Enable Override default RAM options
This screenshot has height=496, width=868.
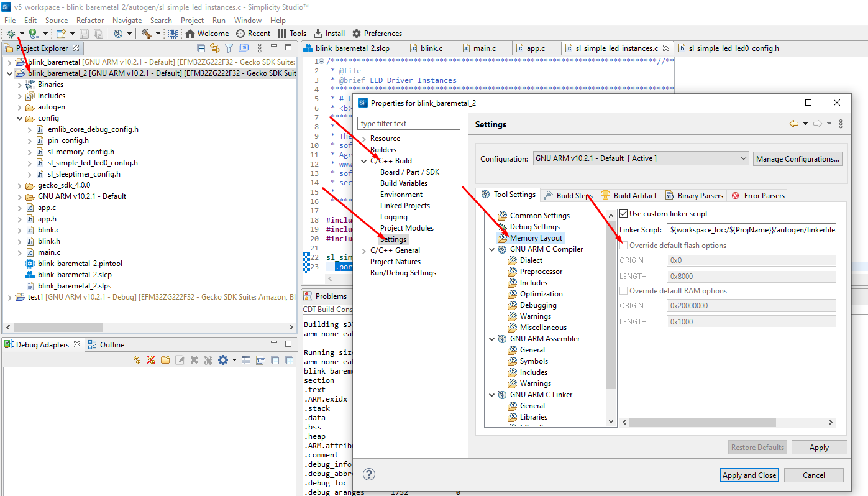(623, 290)
